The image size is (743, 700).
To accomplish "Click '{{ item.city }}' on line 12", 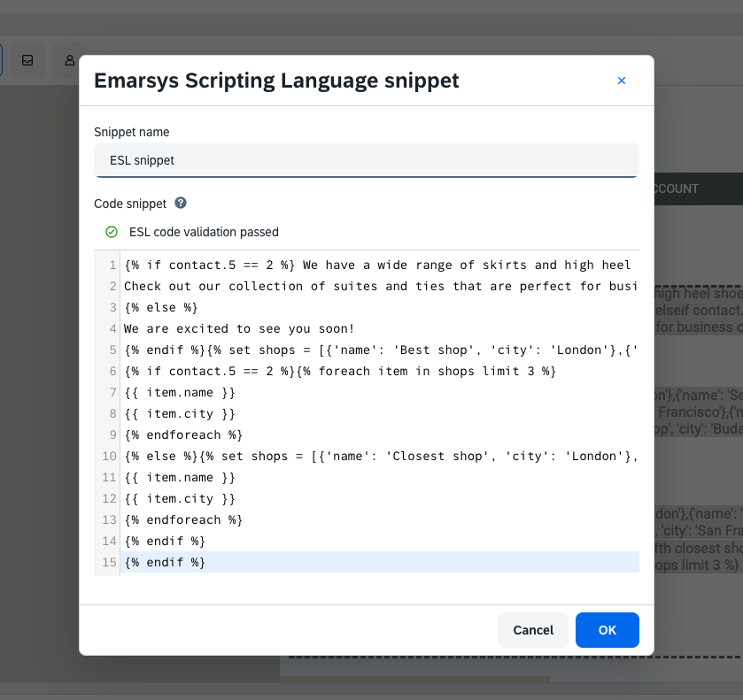I will (180, 499).
